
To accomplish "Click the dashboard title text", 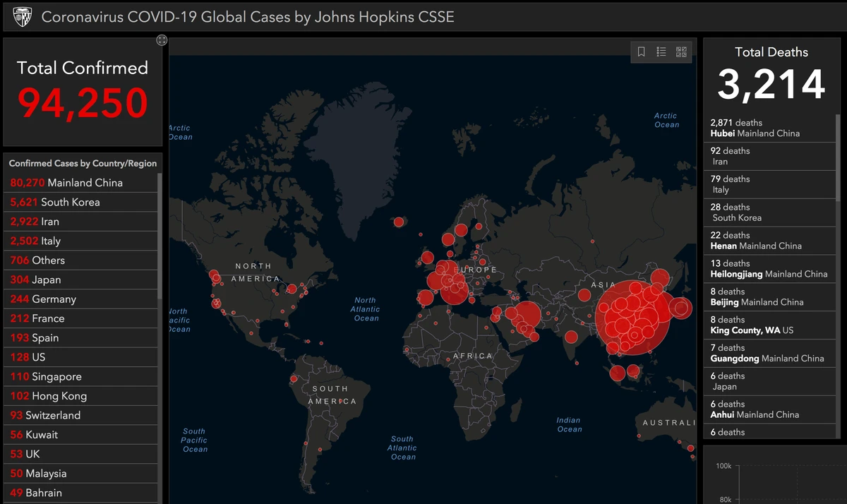I will (248, 17).
